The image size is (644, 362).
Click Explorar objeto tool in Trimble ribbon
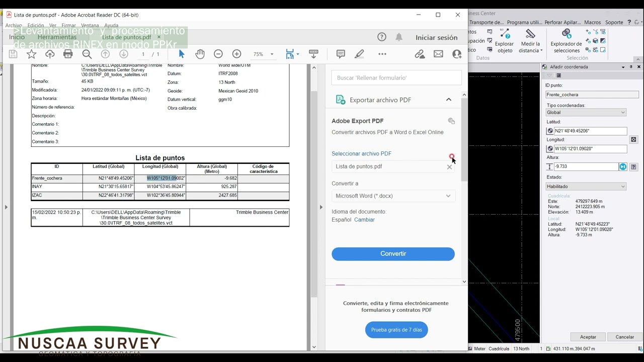[504, 41]
